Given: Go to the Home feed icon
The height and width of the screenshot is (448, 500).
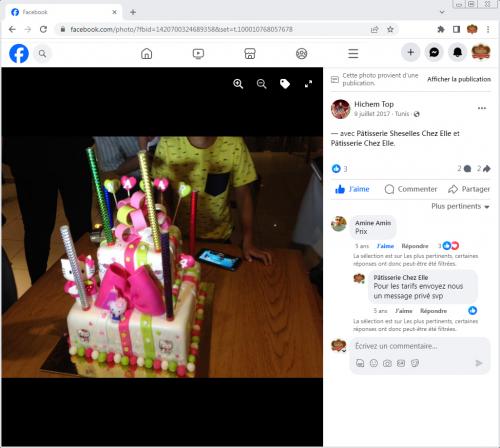Looking at the screenshot, I should (x=146, y=53).
